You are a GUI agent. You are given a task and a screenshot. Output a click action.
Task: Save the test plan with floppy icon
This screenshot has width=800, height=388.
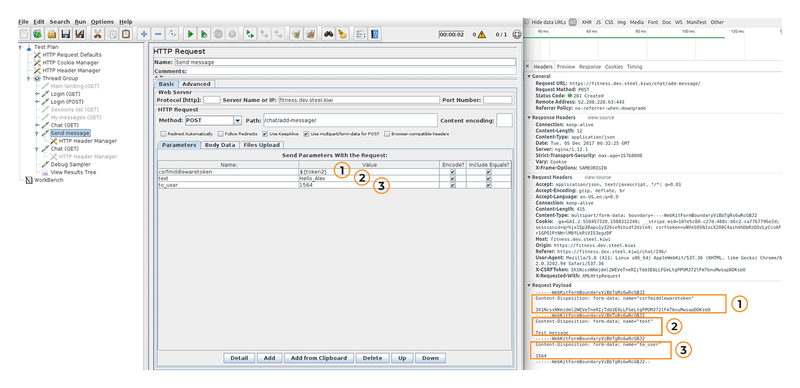click(x=65, y=34)
